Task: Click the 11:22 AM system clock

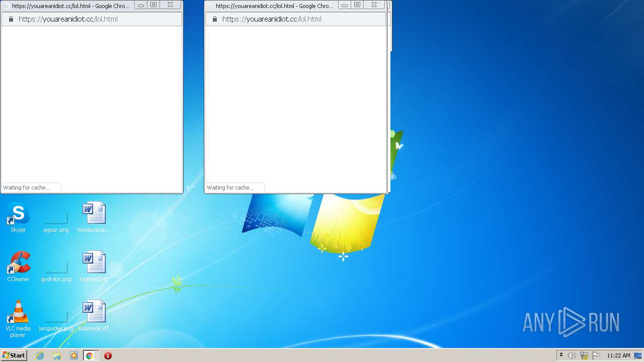Action: [618, 355]
